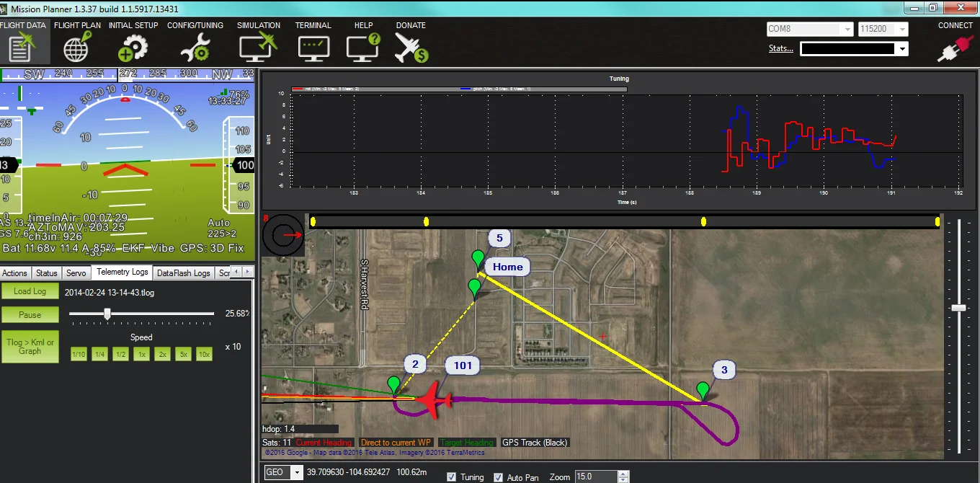The width and height of the screenshot is (980, 483).
Task: Switch to the DataFlash Logs tab
Action: 184,272
